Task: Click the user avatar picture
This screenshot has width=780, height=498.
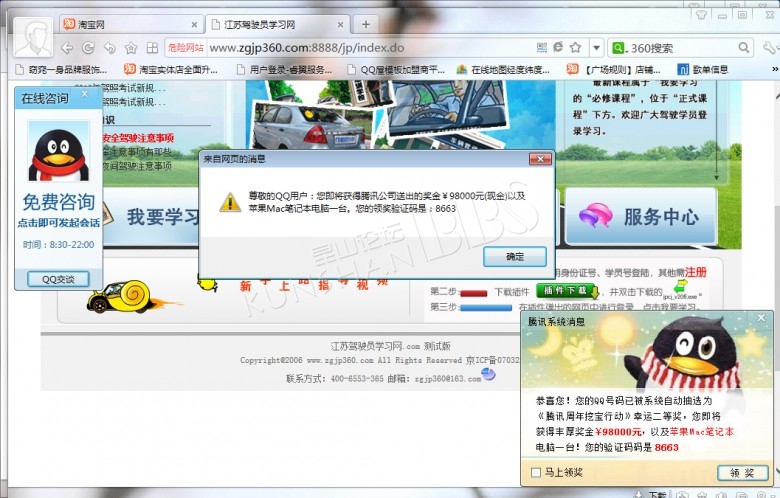Action: (x=33, y=37)
